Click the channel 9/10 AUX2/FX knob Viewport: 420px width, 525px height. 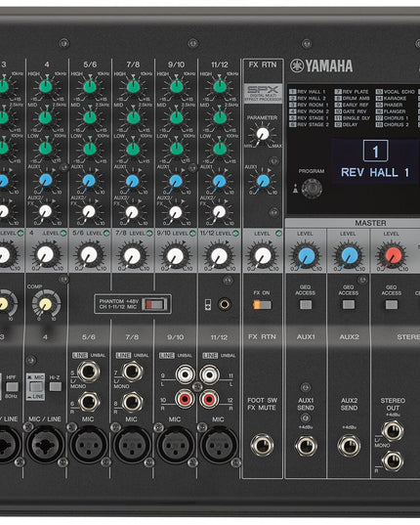tap(176, 211)
